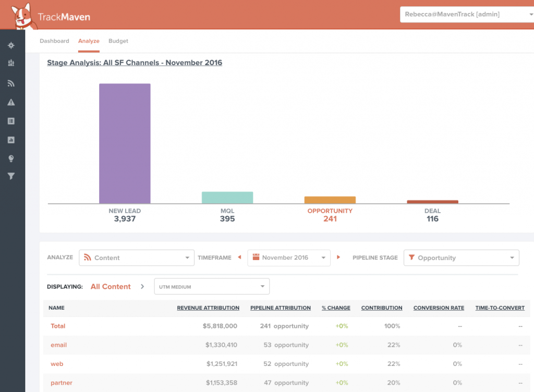The height and width of the screenshot is (392, 534).
Task: Open the email content row link
Action: click(x=58, y=345)
